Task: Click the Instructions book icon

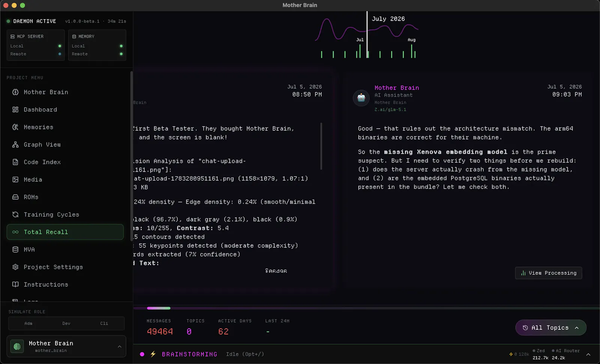Action: point(15,285)
